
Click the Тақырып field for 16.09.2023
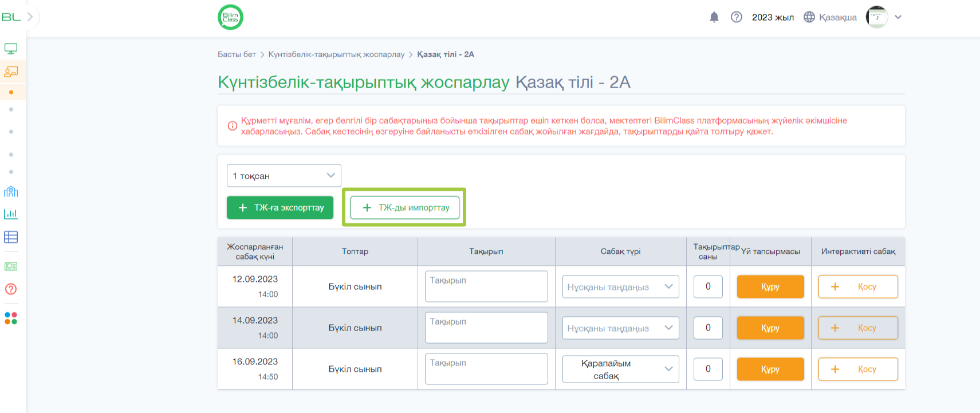click(486, 369)
